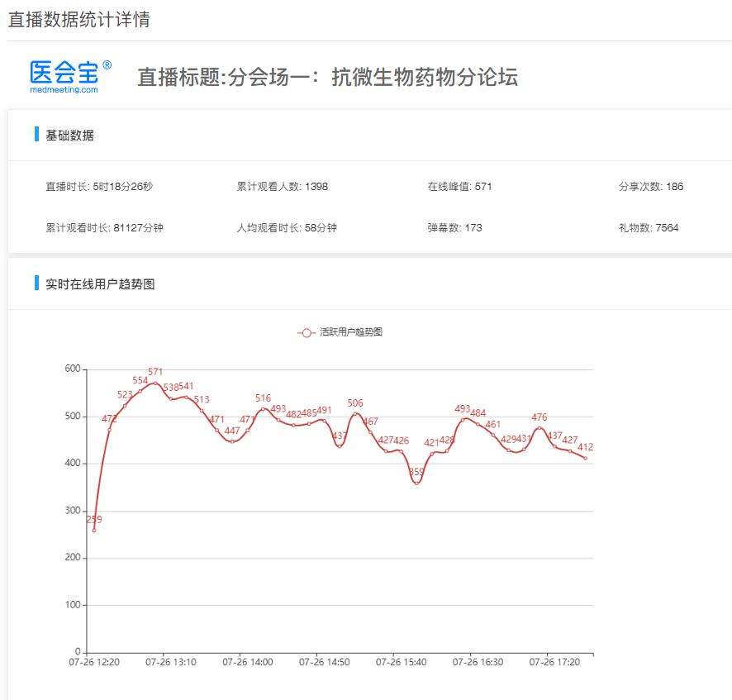
Task: Click the medmeeting.com logo
Action: pos(70,77)
